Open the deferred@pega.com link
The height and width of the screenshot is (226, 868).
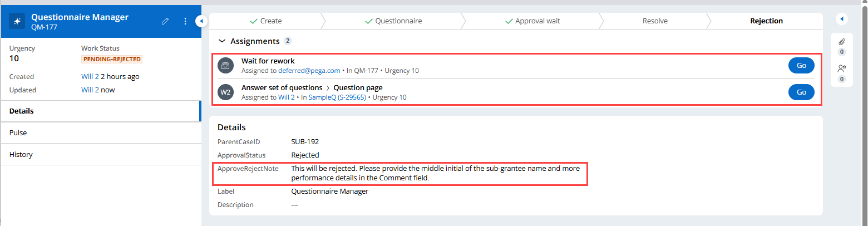309,71
